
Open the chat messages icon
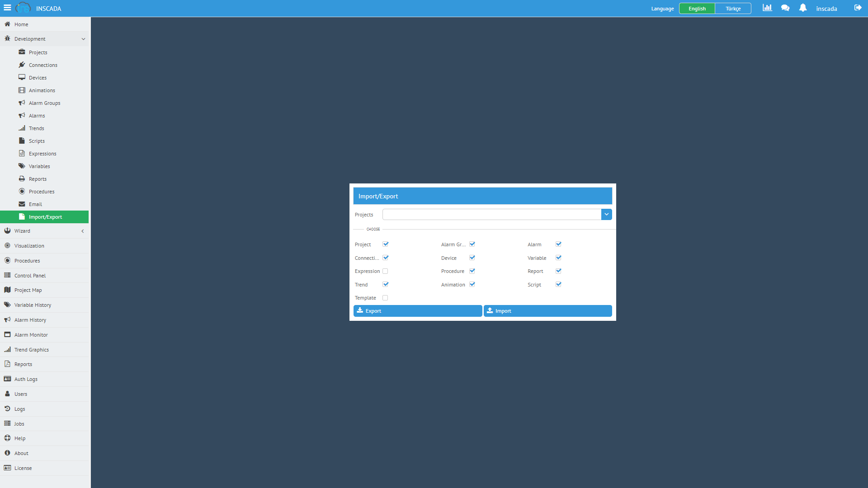785,8
